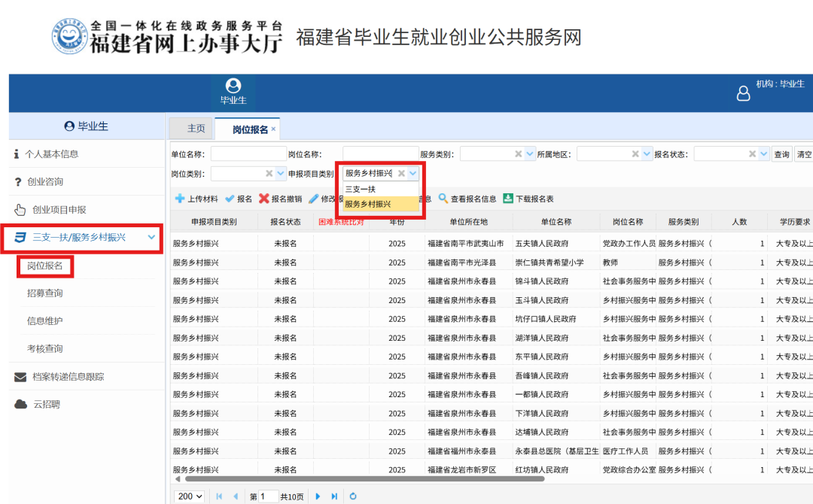Click the 清空 clear button
This screenshot has height=504, width=813.
(805, 153)
